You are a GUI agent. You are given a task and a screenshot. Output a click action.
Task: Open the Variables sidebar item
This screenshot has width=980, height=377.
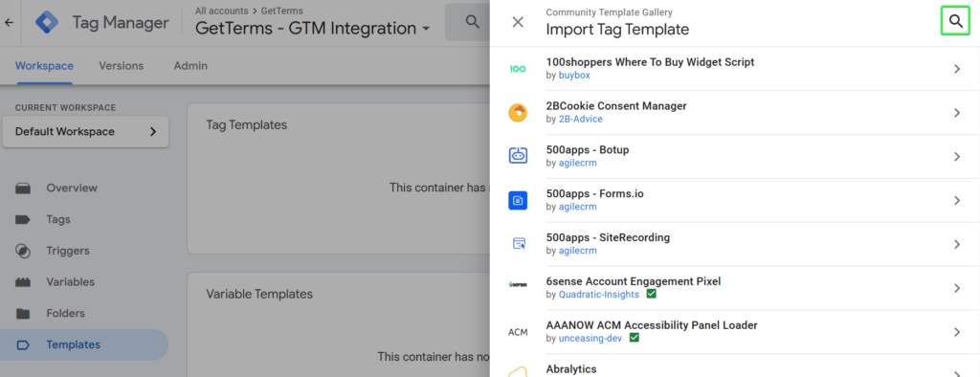click(x=70, y=282)
